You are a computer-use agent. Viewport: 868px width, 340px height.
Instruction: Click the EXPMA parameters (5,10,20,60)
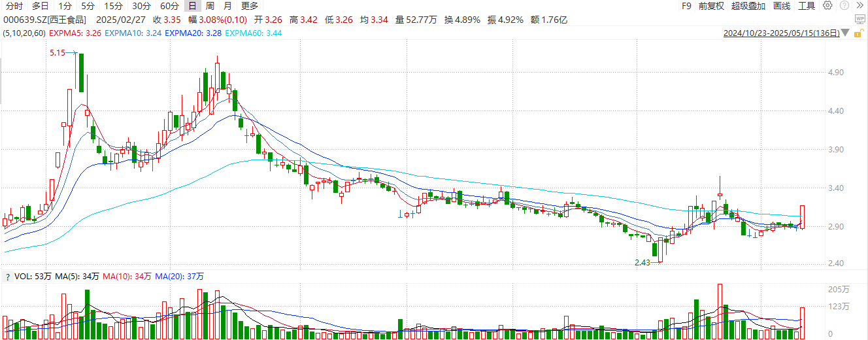click(x=24, y=32)
